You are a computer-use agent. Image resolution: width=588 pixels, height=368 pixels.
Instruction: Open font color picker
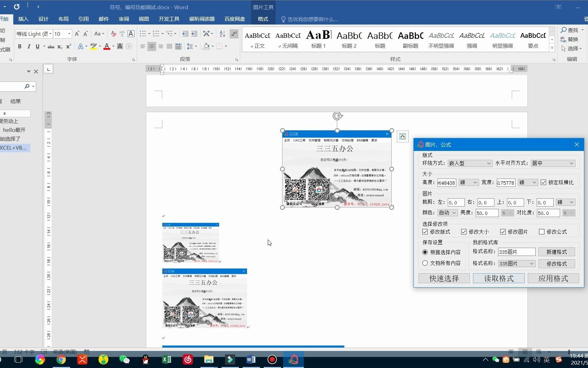tap(114, 46)
